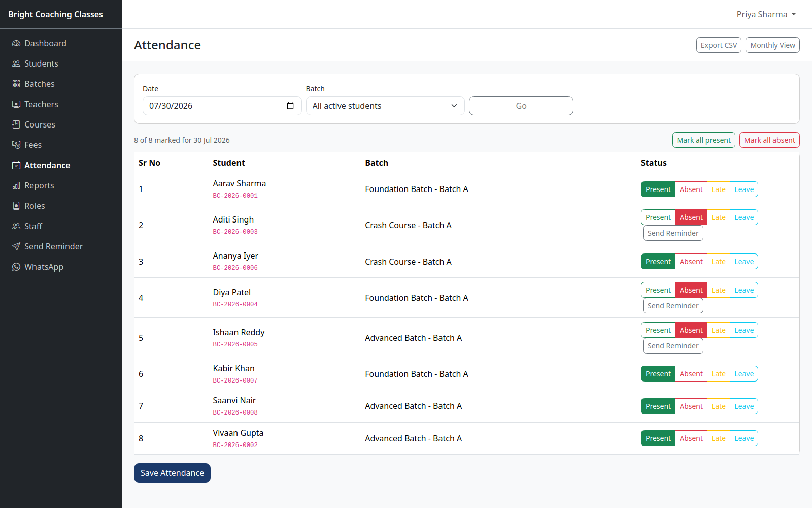Send Reminder for Ishaan Reddy

(673, 346)
